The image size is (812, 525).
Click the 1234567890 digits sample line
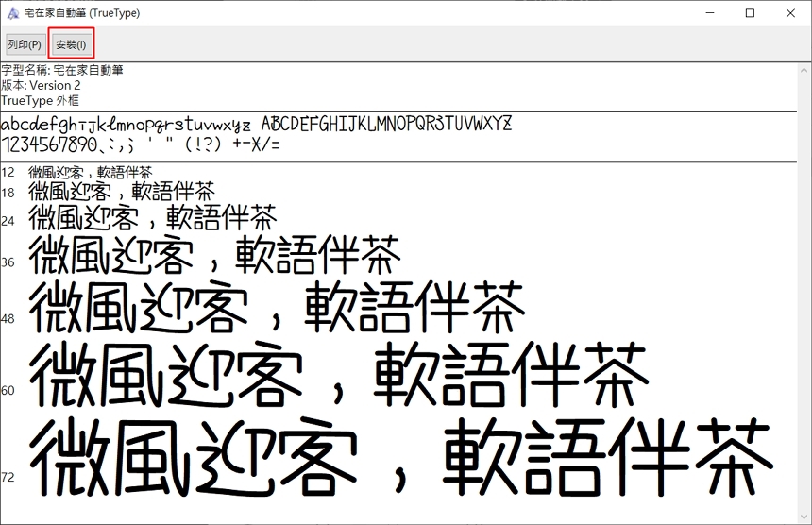coord(141,144)
